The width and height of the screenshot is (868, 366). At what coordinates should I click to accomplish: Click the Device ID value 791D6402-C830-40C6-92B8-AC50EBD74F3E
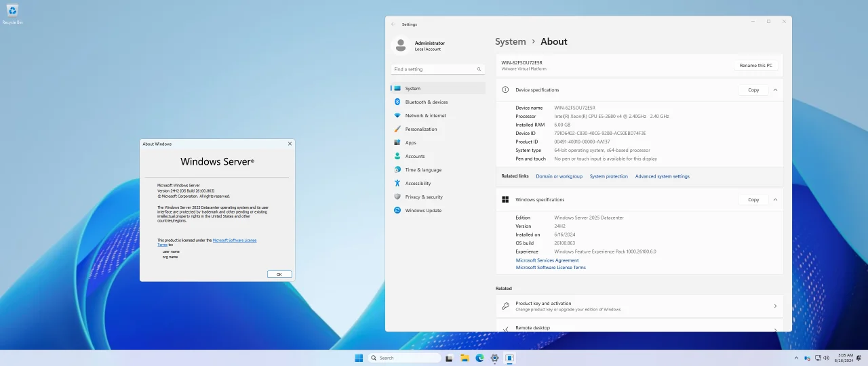click(x=600, y=133)
